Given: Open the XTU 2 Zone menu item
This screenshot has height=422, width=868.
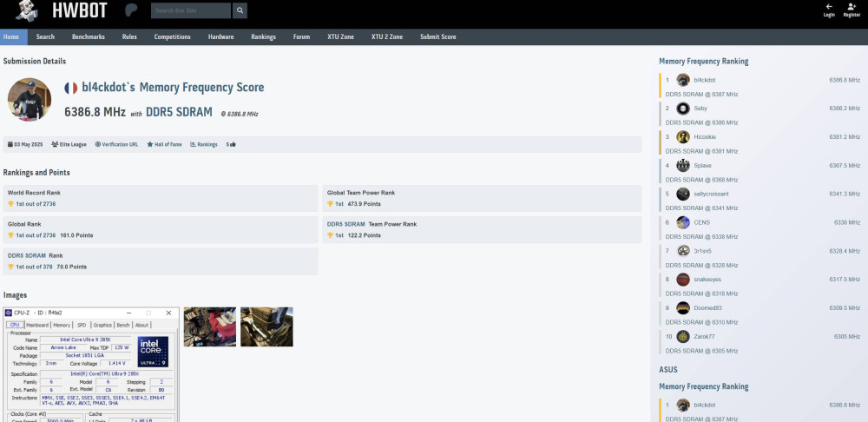Looking at the screenshot, I should (x=387, y=37).
